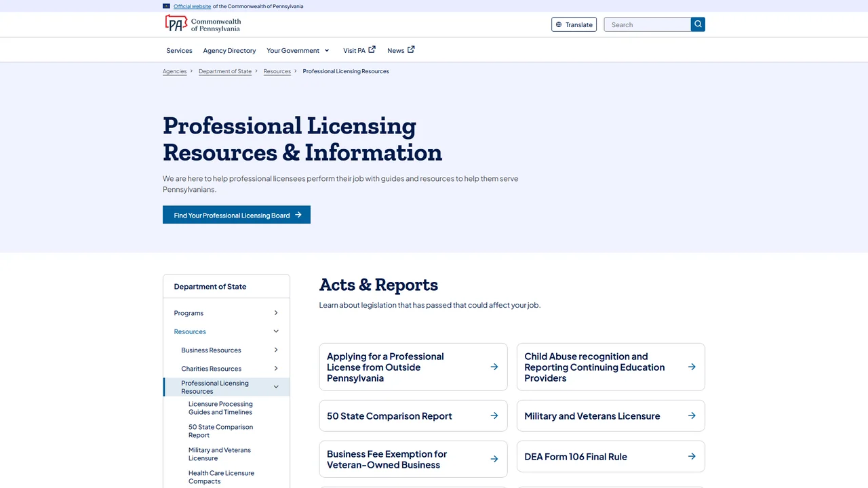868x488 pixels.
Task: Go to Department of State breadcrumb
Action: point(225,71)
